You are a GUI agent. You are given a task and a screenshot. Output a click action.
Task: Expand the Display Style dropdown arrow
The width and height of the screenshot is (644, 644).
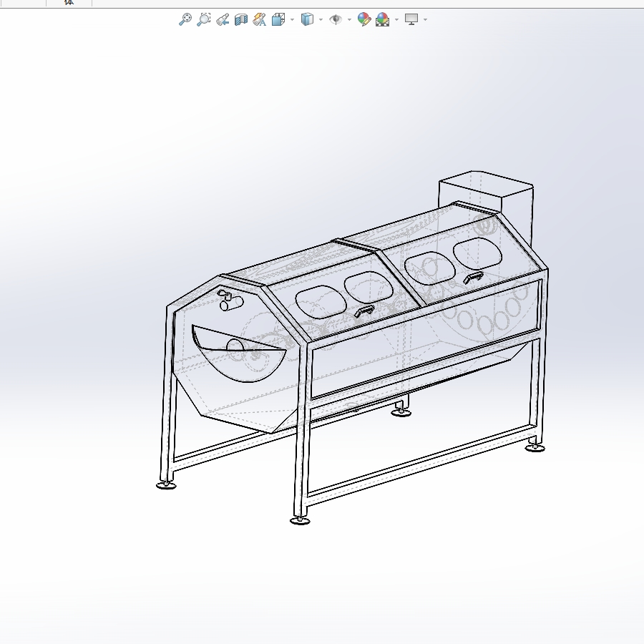click(321, 20)
